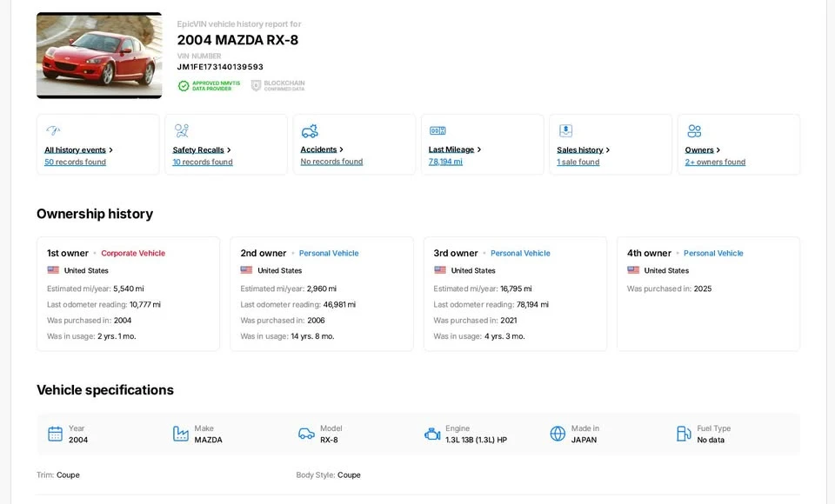Click the 2nd owner United States flag
This screenshot has width=835, height=504.
[246, 270]
